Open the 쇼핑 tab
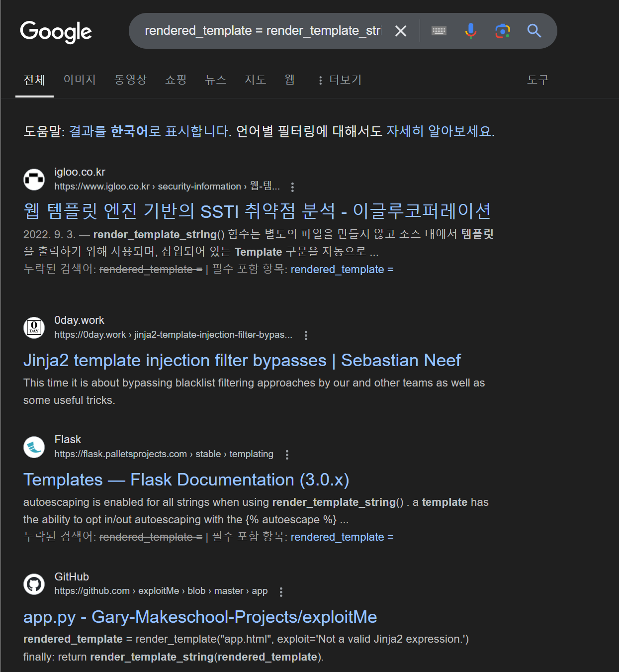 point(176,80)
